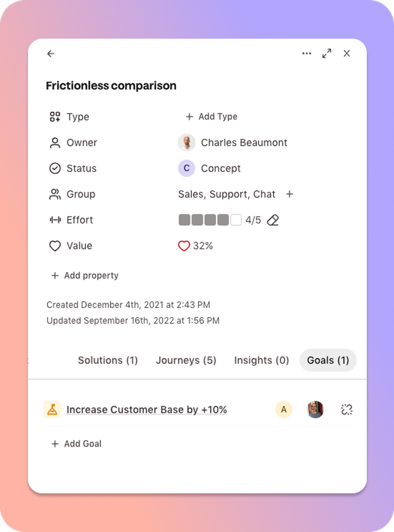
Task: Close the Frictionless comparison panel
Action: tap(347, 53)
